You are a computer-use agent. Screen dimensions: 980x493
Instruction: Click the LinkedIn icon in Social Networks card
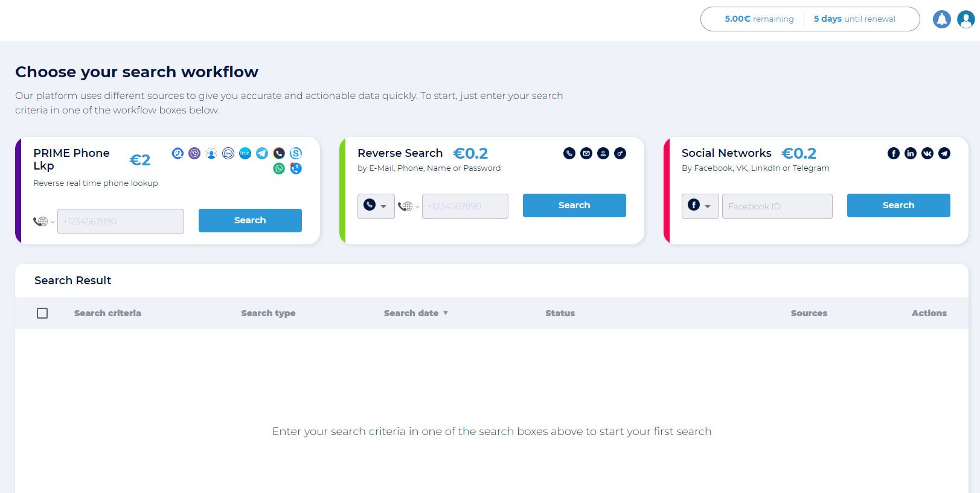[911, 153]
